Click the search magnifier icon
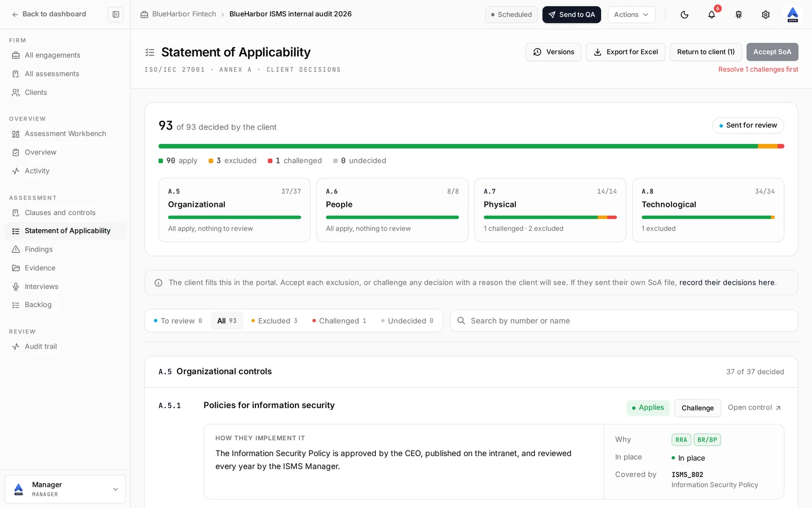This screenshot has width=812, height=508. pyautogui.click(x=461, y=321)
